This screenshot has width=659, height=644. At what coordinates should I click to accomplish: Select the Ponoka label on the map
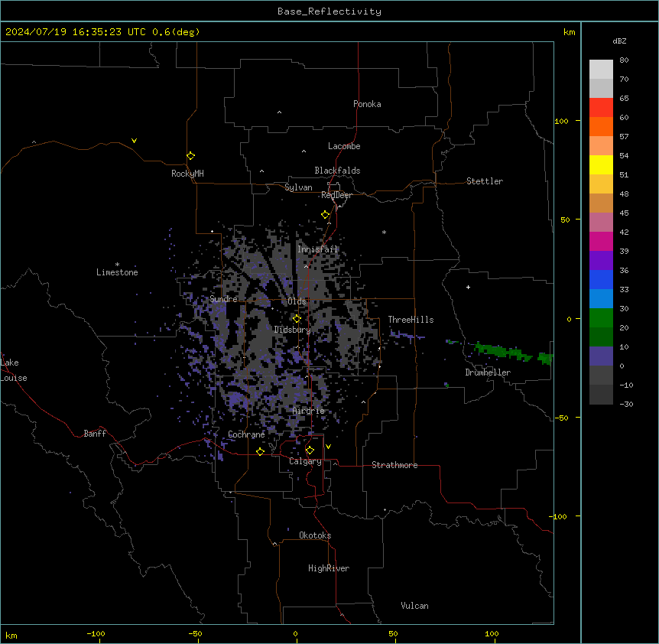[367, 104]
